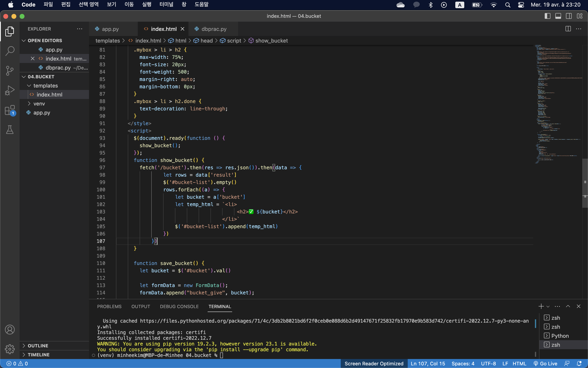Switch to the Output panel tab
Viewport: 588px width, 368px height.
point(141,306)
